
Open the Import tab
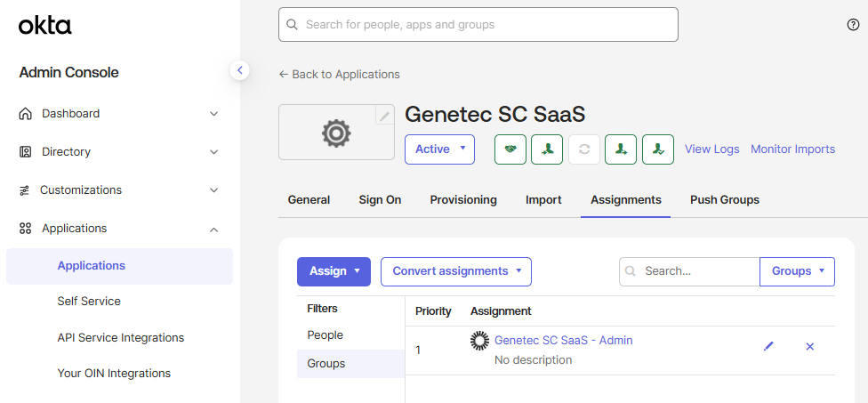click(543, 200)
